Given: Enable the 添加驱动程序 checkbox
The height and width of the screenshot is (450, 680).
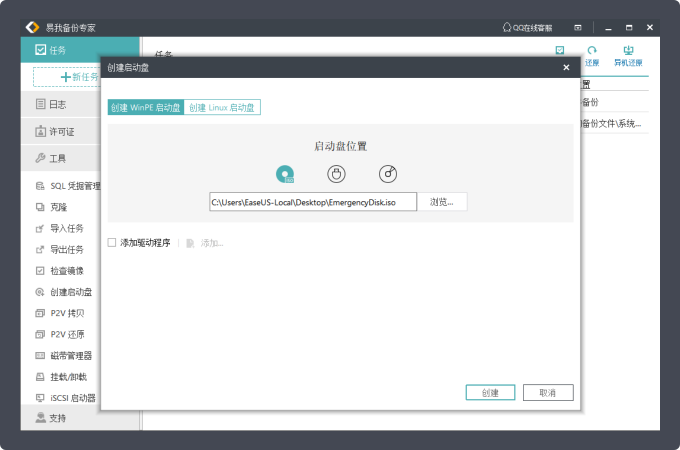Looking at the screenshot, I should click(x=112, y=242).
